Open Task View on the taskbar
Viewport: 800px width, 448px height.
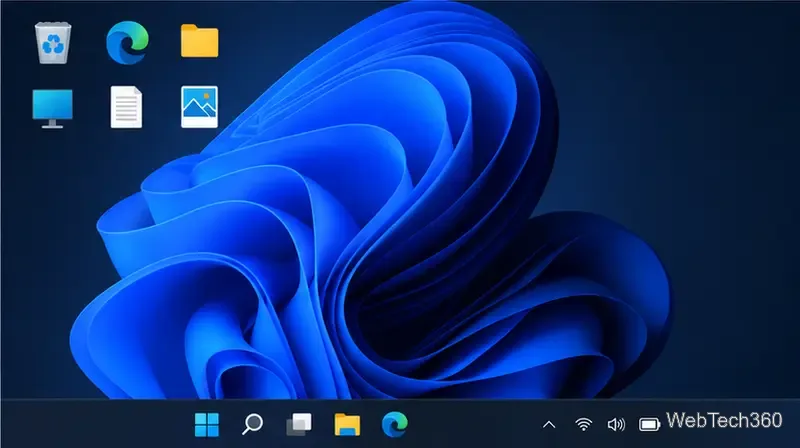point(299,425)
